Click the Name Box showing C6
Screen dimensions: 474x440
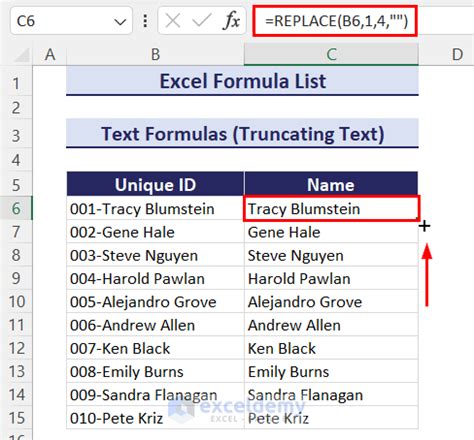pyautogui.click(x=71, y=21)
